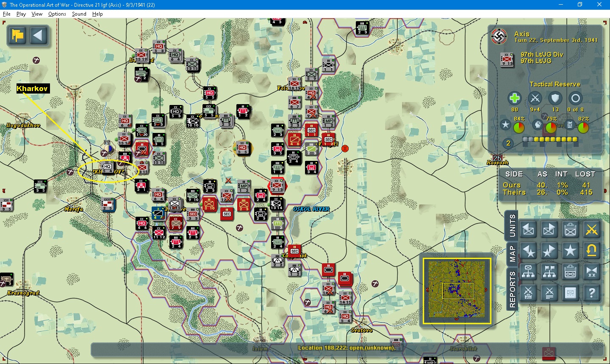Click the green 84% proficiency pie chart
This screenshot has height=364, width=610.
(x=519, y=128)
